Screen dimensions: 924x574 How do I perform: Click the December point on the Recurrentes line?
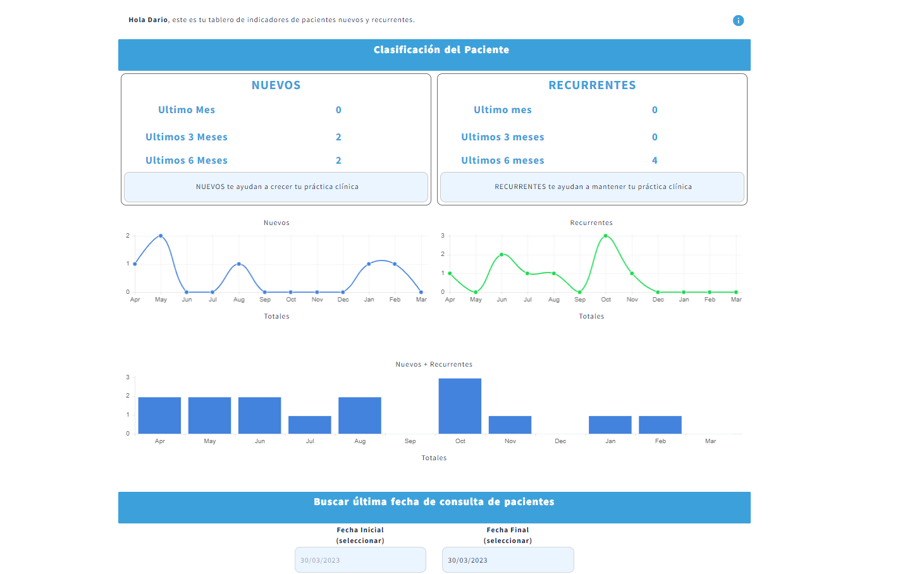[658, 292]
